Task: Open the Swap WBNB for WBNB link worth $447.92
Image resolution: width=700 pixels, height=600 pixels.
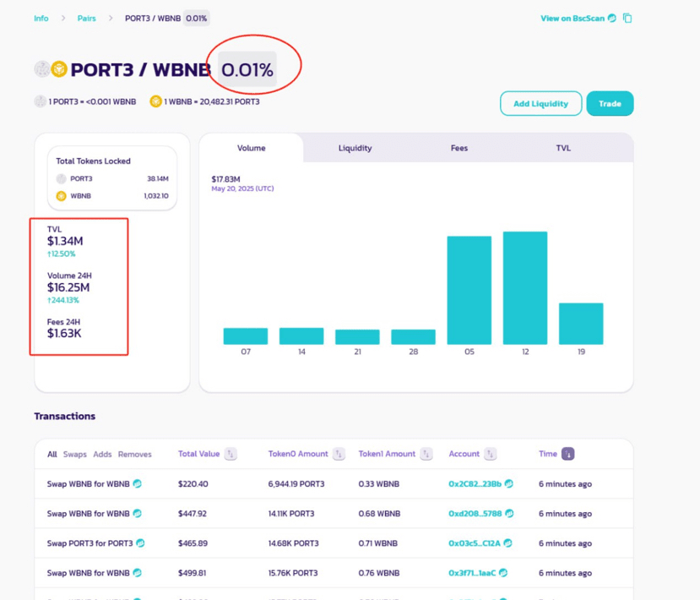Action: tap(89, 514)
